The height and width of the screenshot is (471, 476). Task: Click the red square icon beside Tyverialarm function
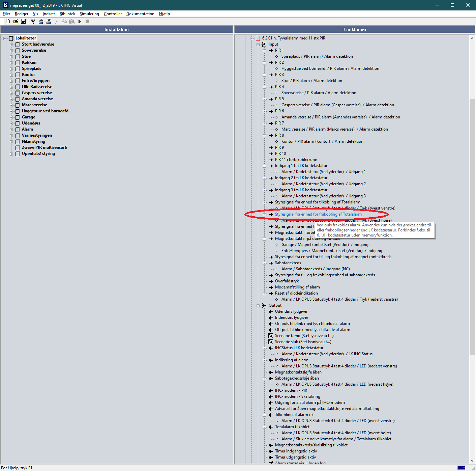coord(258,38)
